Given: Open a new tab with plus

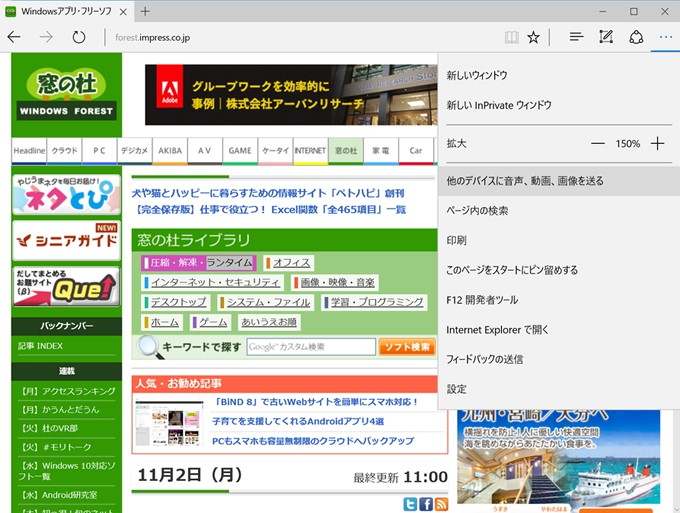Looking at the screenshot, I should coord(145,12).
